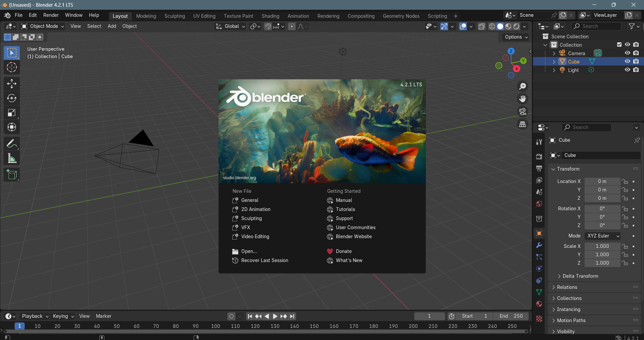Open the Add menu in viewport

112,26
